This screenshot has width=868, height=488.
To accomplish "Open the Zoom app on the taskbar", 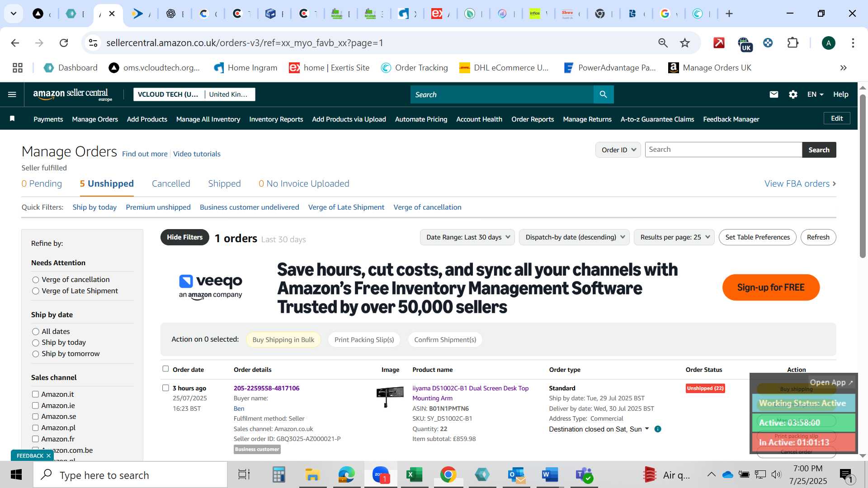I will (381, 475).
